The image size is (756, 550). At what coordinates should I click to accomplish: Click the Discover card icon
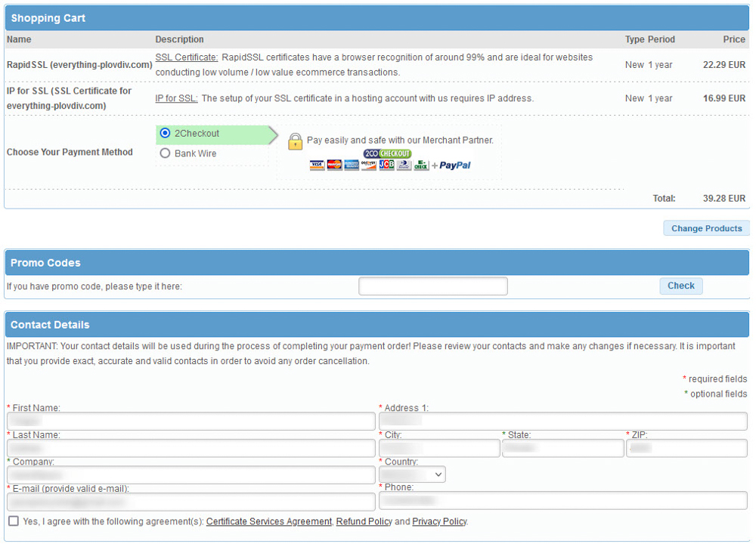(368, 165)
